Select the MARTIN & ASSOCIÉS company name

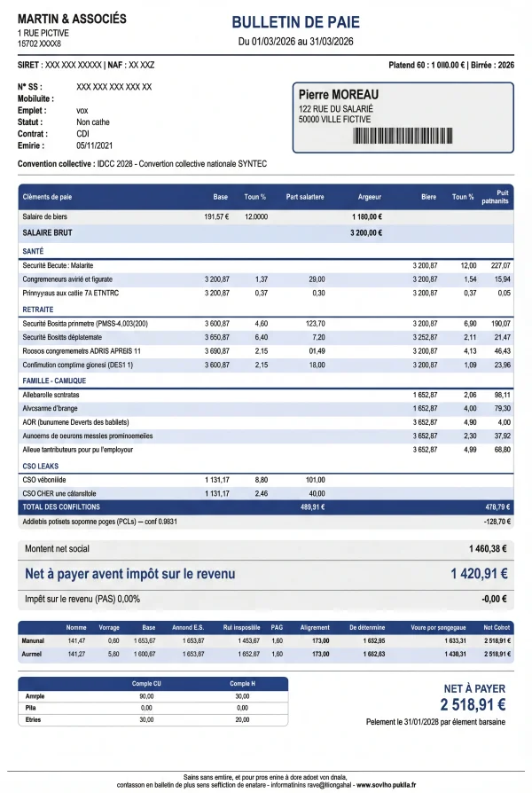point(72,20)
